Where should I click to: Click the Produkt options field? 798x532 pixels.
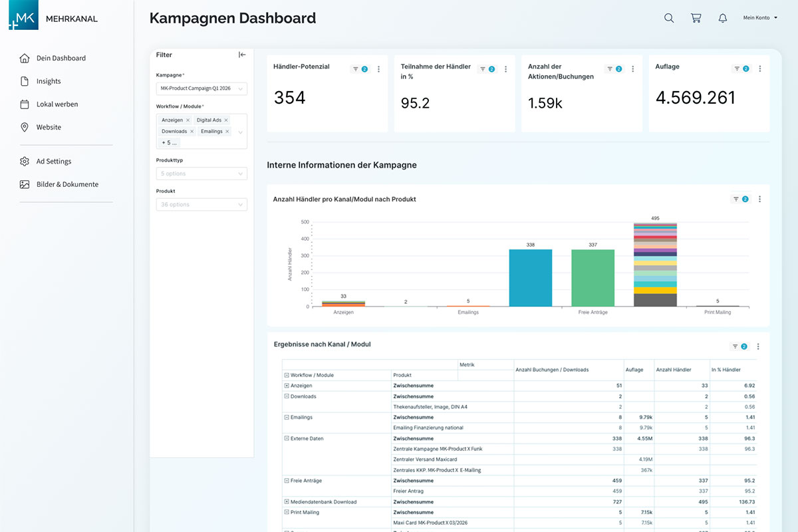(201, 205)
